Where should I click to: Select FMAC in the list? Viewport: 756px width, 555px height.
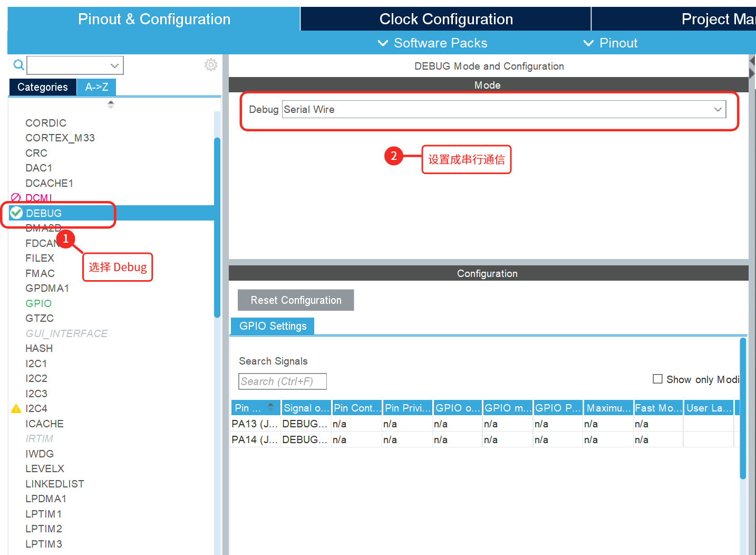(40, 273)
